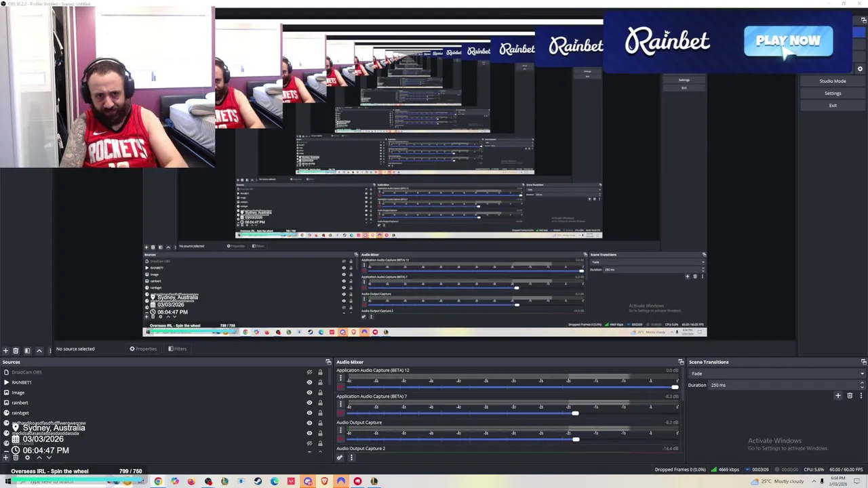Open advanced audio properties gear icon
The image size is (868, 488).
click(x=340, y=457)
